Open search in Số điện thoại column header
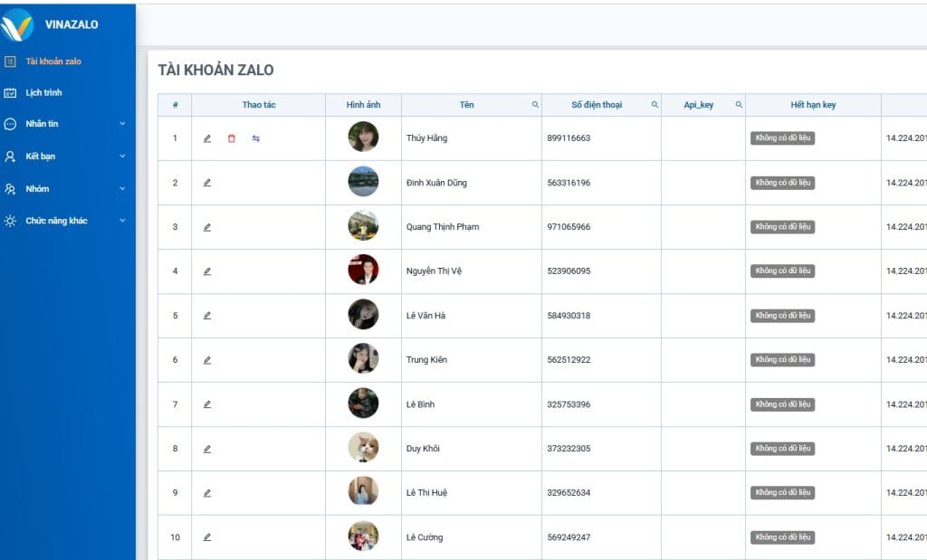 click(x=655, y=105)
